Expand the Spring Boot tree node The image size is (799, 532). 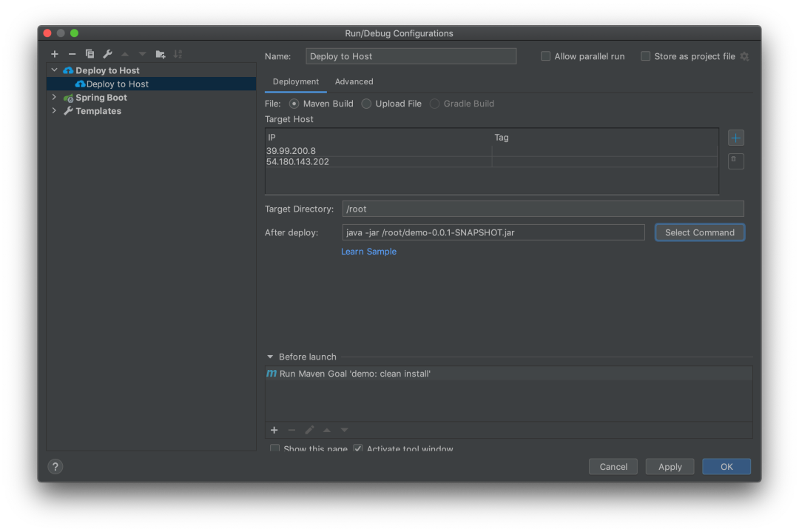coord(54,98)
